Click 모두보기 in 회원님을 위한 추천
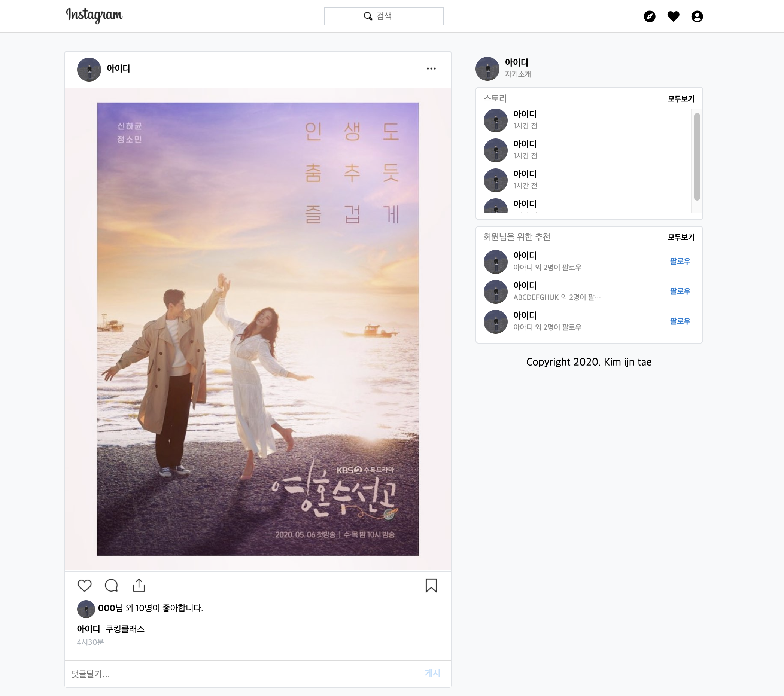Image resolution: width=784 pixels, height=696 pixels. pos(681,237)
